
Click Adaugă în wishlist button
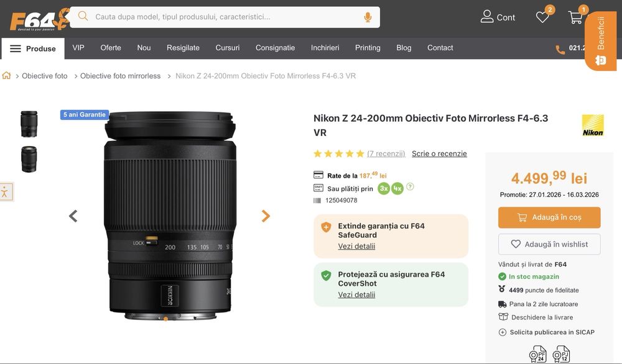coord(549,244)
